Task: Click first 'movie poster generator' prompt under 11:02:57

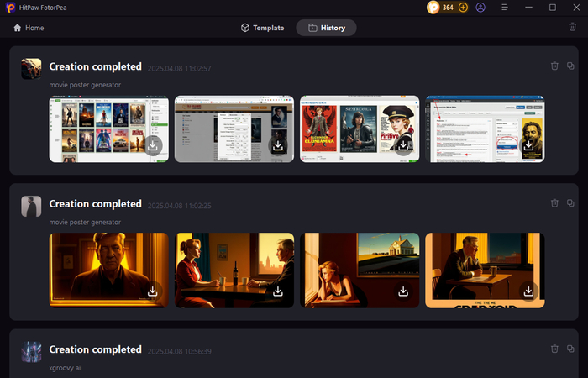Action: coord(85,85)
